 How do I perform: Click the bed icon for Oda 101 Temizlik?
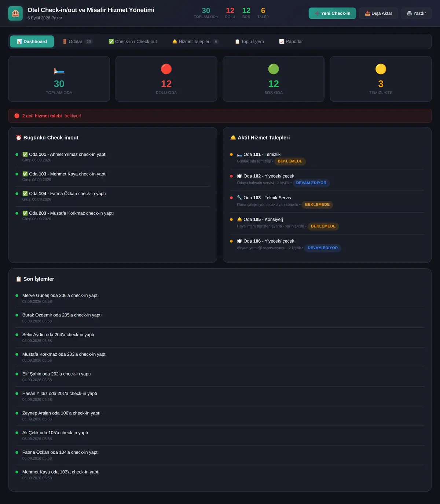point(239,155)
